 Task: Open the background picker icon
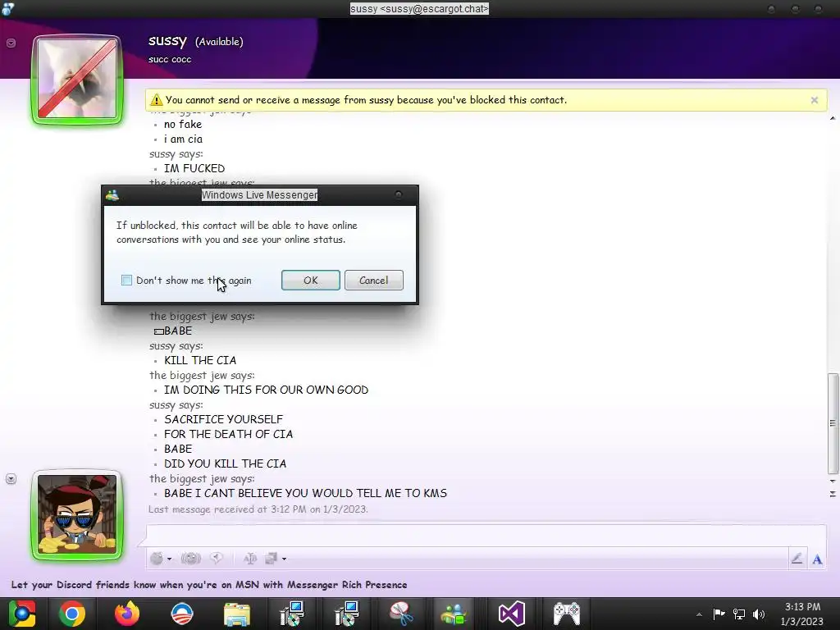271,558
